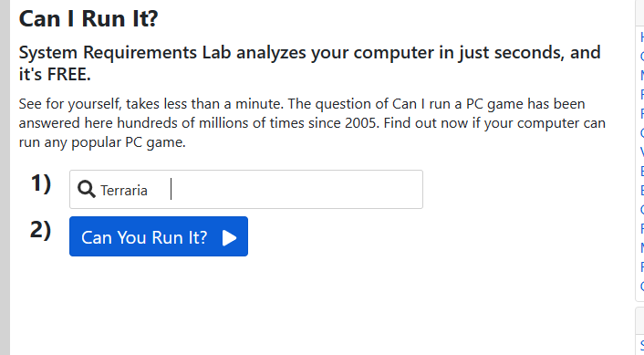
Task: Click the gray left page margin
Action: click(x=5, y=177)
